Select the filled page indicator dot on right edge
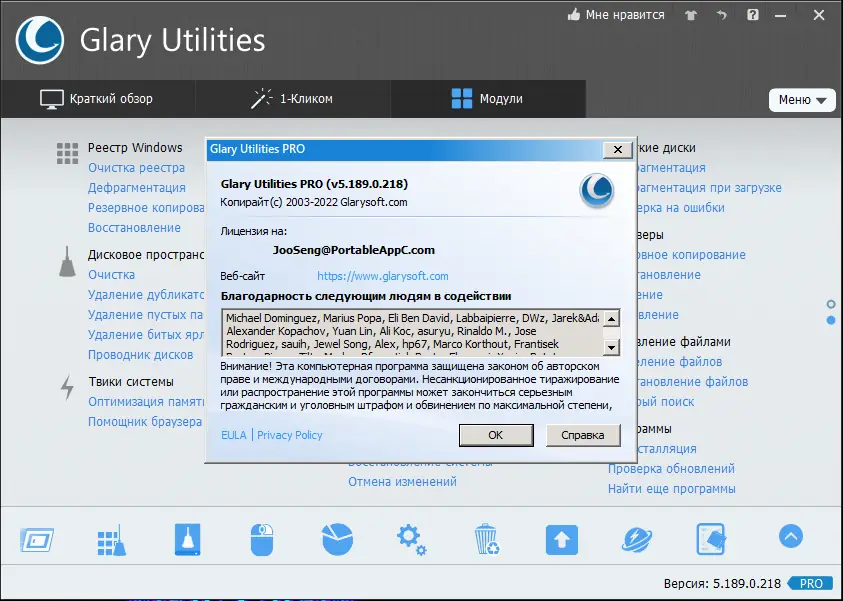 point(831,320)
